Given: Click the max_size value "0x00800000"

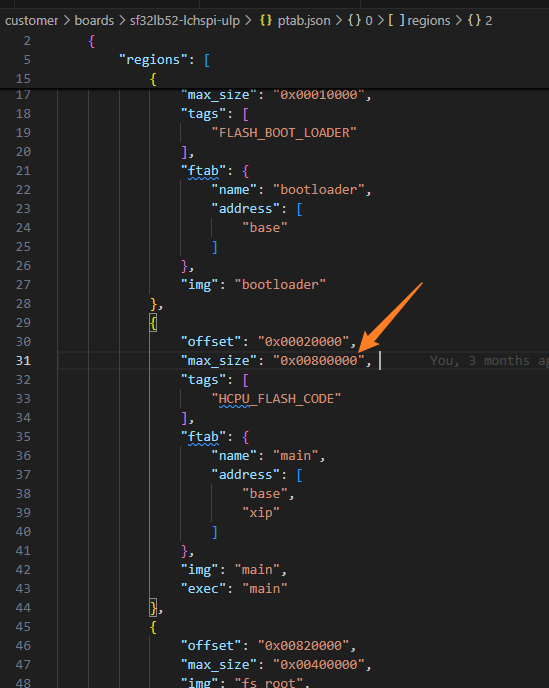Looking at the screenshot, I should [319, 361].
